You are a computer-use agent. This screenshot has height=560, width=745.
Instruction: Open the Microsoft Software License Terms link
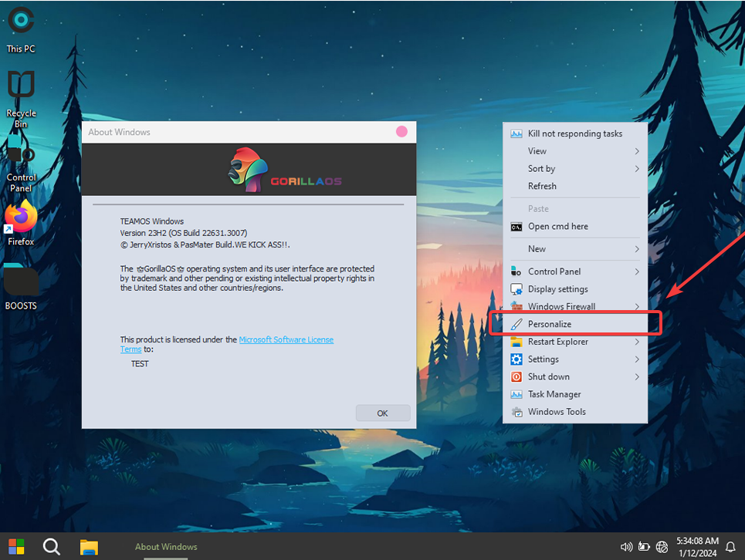pos(286,340)
